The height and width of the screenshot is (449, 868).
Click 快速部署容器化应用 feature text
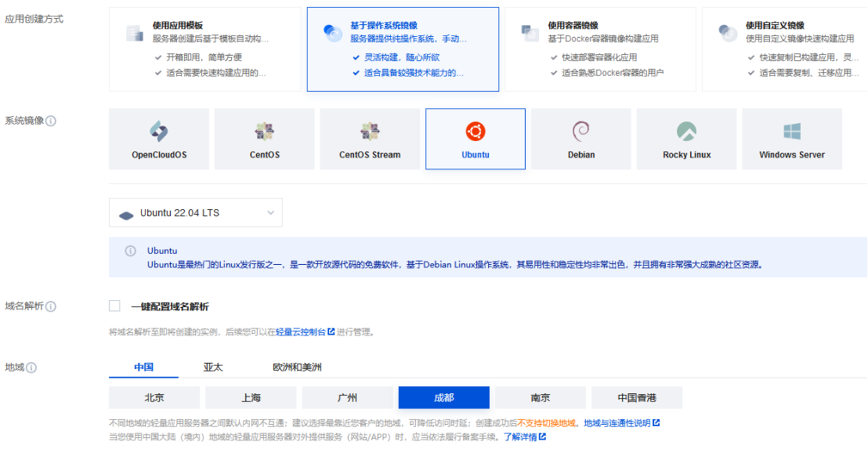(x=599, y=57)
